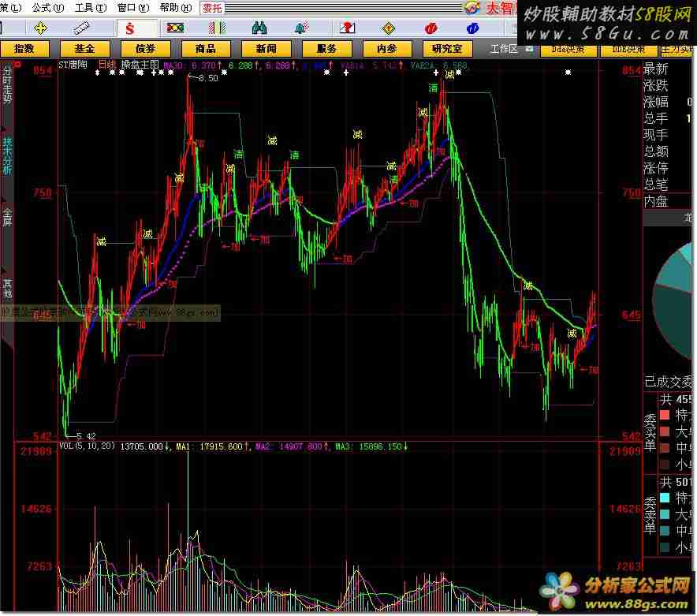
Task: Click the teal 大 swatch in 委卖单
Action: pos(665,514)
